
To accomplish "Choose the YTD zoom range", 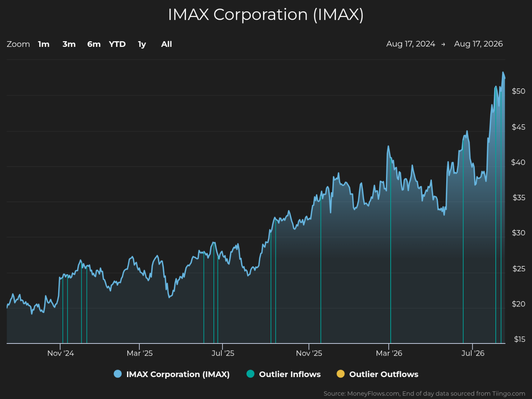I will 117,44.
